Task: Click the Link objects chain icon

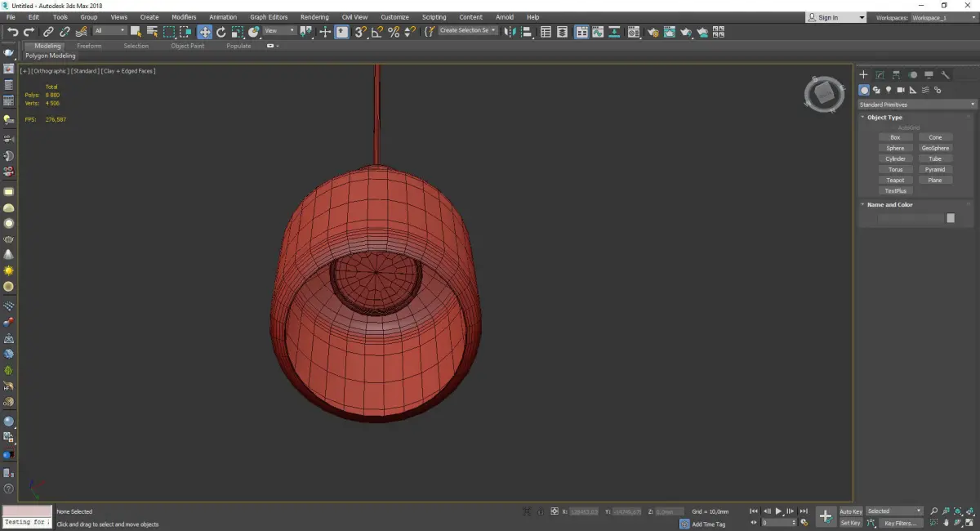Action: (x=48, y=32)
